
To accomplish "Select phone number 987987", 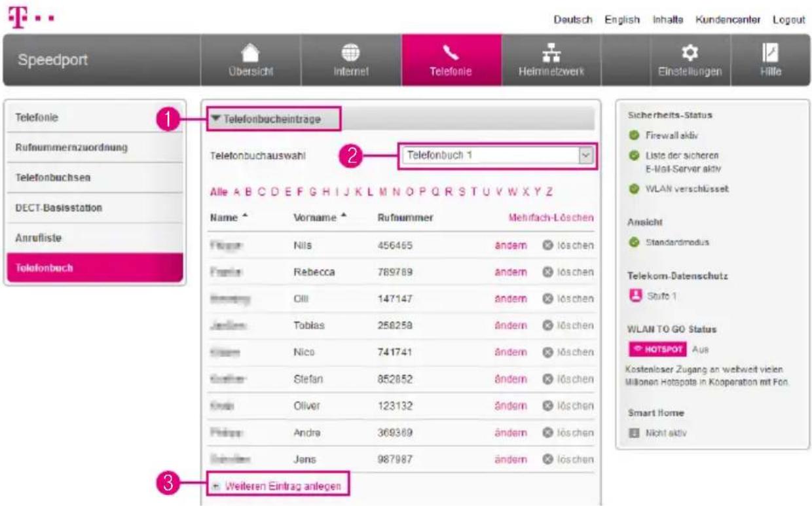I will tap(395, 460).
